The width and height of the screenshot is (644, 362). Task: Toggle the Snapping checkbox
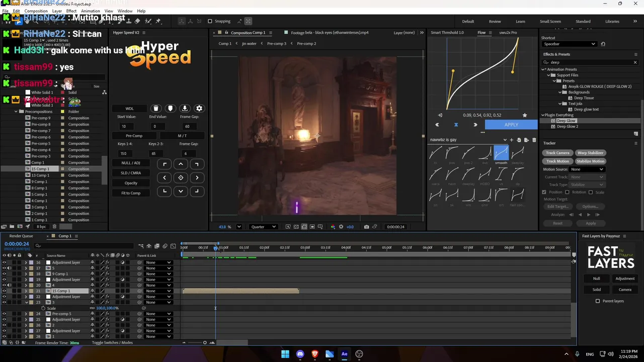[210, 21]
